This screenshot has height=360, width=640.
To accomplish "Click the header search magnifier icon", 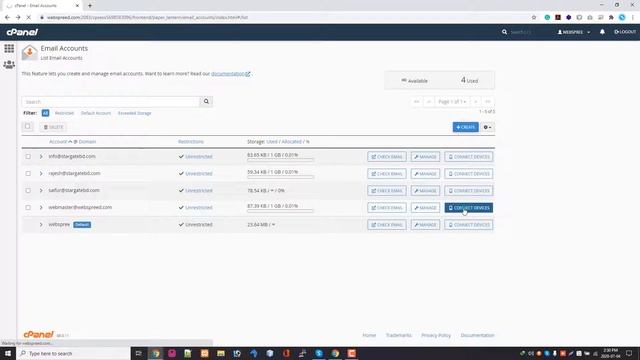I will click(x=504, y=32).
